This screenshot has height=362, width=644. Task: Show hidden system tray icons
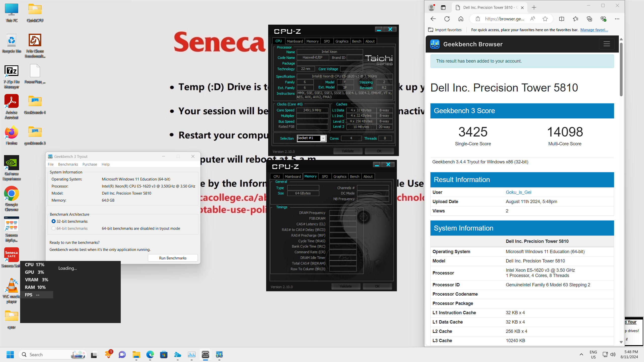(581, 355)
